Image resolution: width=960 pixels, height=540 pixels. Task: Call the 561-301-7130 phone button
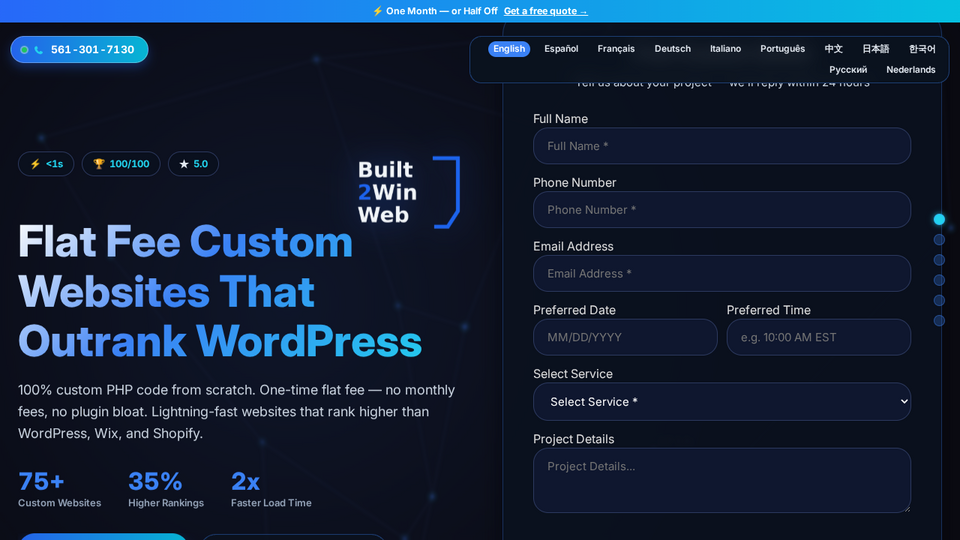coord(80,50)
